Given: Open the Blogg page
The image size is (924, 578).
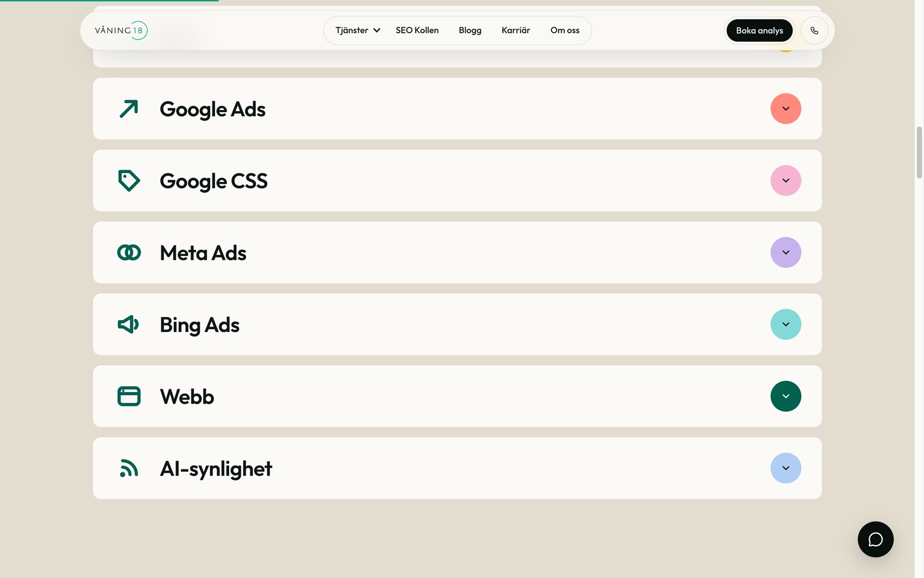Looking at the screenshot, I should tap(470, 30).
